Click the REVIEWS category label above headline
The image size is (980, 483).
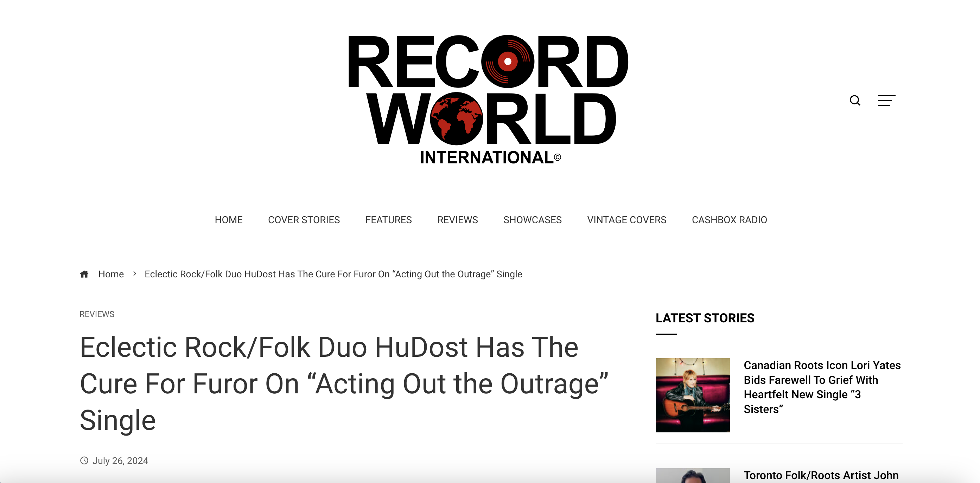[97, 314]
